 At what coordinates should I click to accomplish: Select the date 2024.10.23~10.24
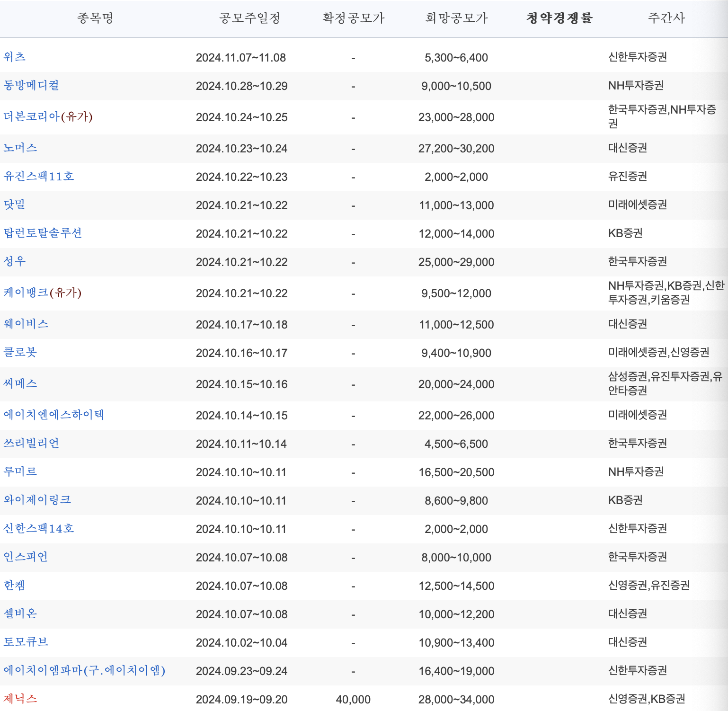242,149
